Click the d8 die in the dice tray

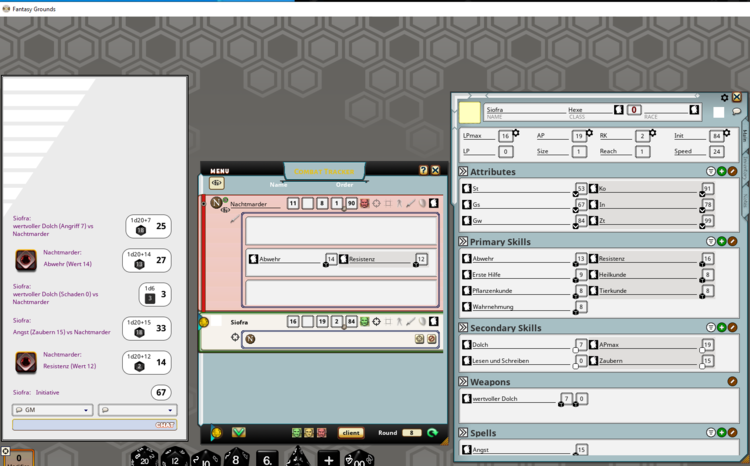click(x=237, y=458)
